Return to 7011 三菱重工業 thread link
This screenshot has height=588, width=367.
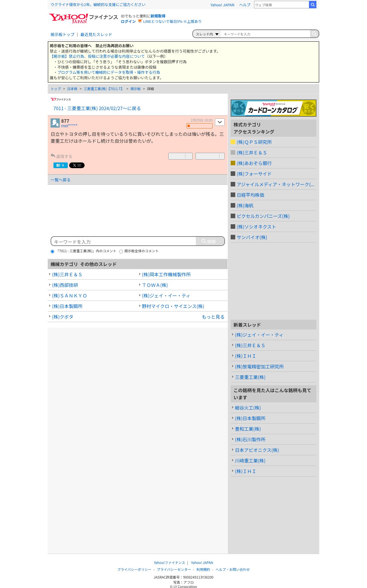tap(97, 108)
